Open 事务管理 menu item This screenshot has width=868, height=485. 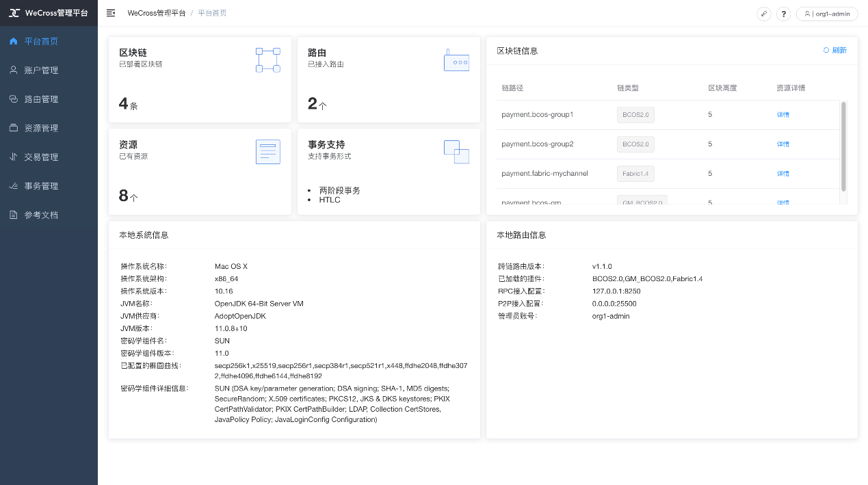[x=49, y=186]
